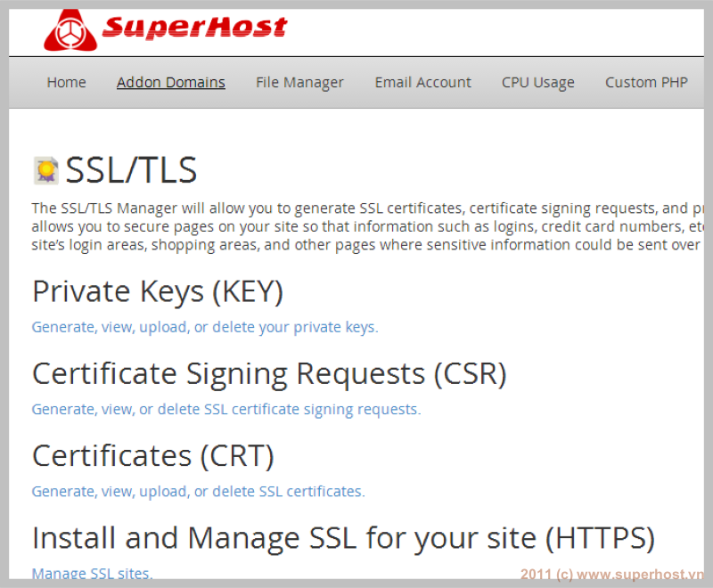Open SSL certificate signing requests link
The width and height of the screenshot is (713, 588).
tap(226, 410)
